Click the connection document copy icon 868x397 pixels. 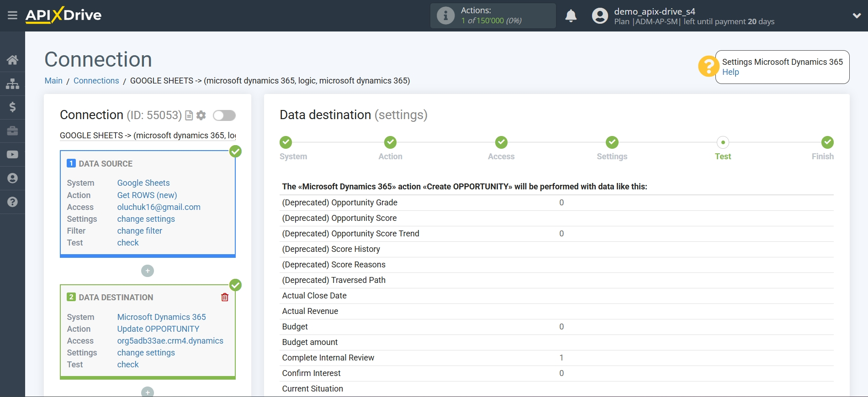click(189, 115)
